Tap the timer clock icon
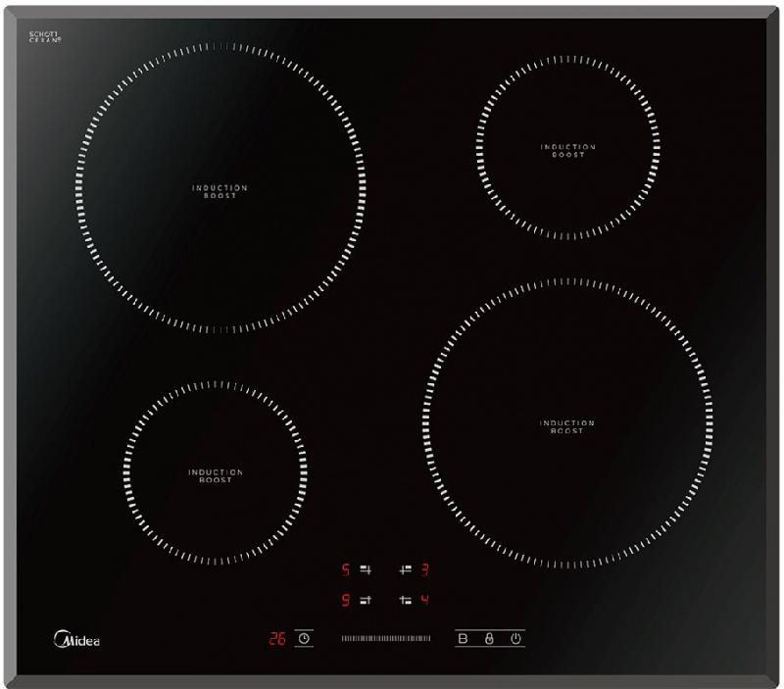Image resolution: width=784 pixels, height=689 pixels. [x=304, y=638]
